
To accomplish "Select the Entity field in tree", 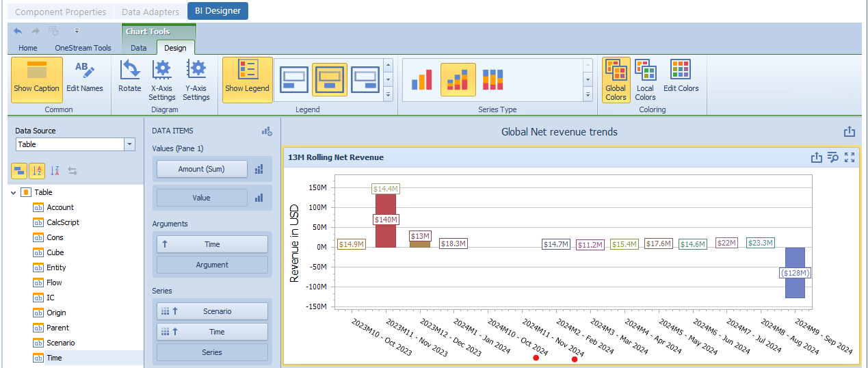I will point(56,267).
